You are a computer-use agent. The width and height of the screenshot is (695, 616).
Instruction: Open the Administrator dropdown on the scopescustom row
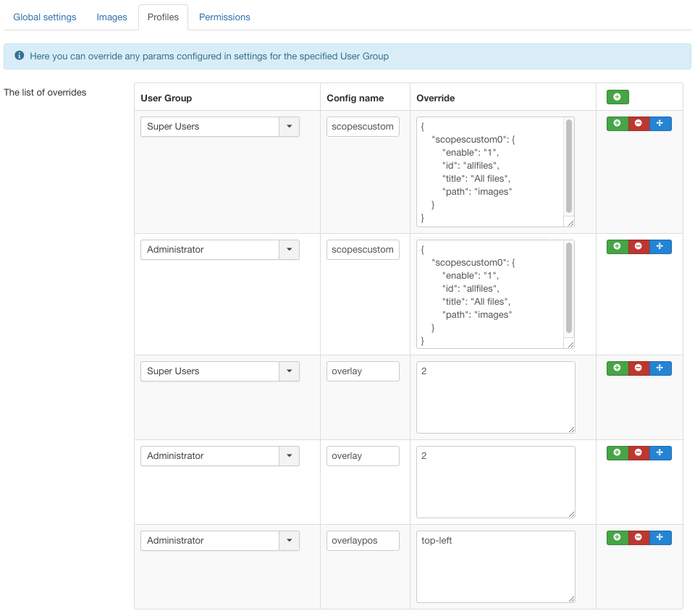click(289, 249)
